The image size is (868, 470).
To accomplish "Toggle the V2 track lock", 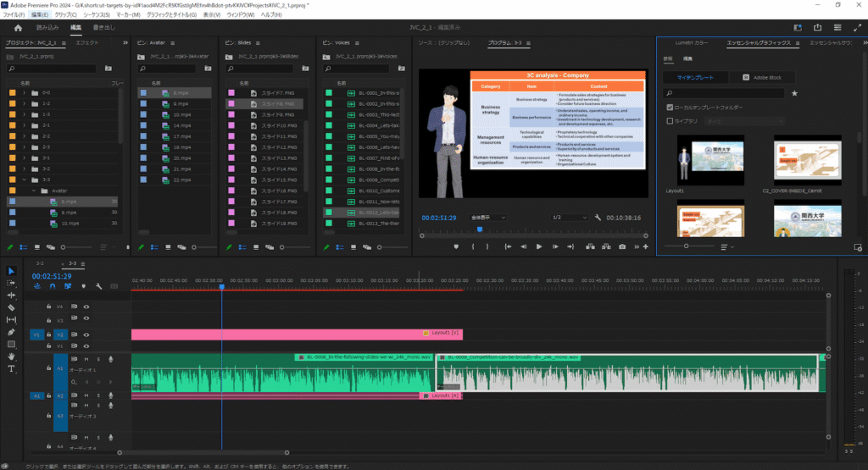I will (x=48, y=335).
